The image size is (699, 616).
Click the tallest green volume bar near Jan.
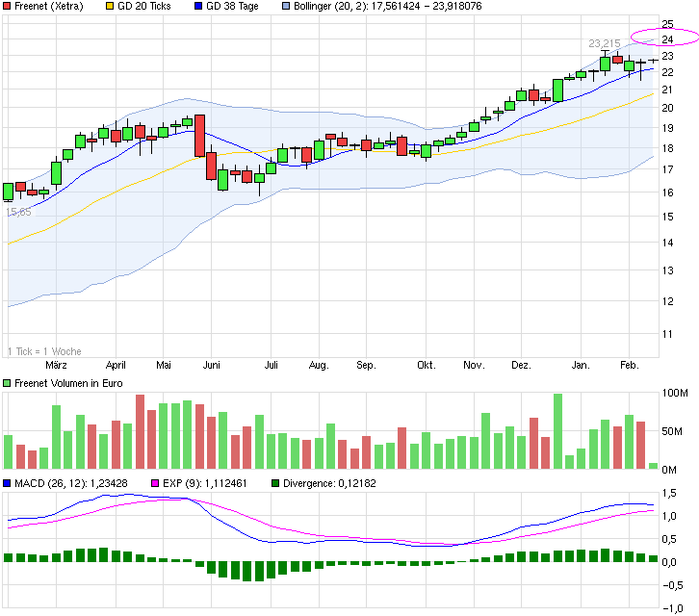557,431
